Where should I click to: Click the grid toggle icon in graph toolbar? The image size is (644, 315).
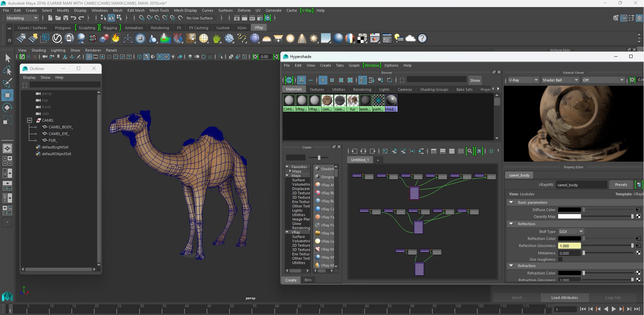pos(491,151)
